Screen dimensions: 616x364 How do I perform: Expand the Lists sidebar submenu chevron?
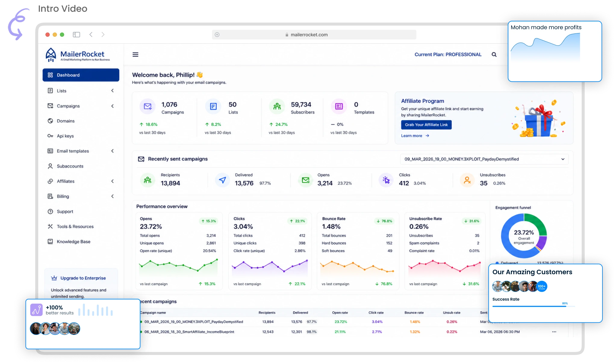[113, 91]
